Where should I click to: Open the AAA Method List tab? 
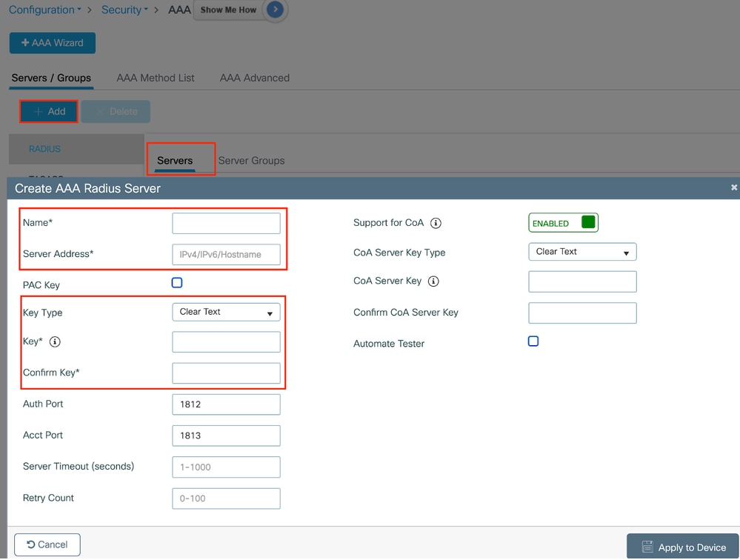click(156, 78)
